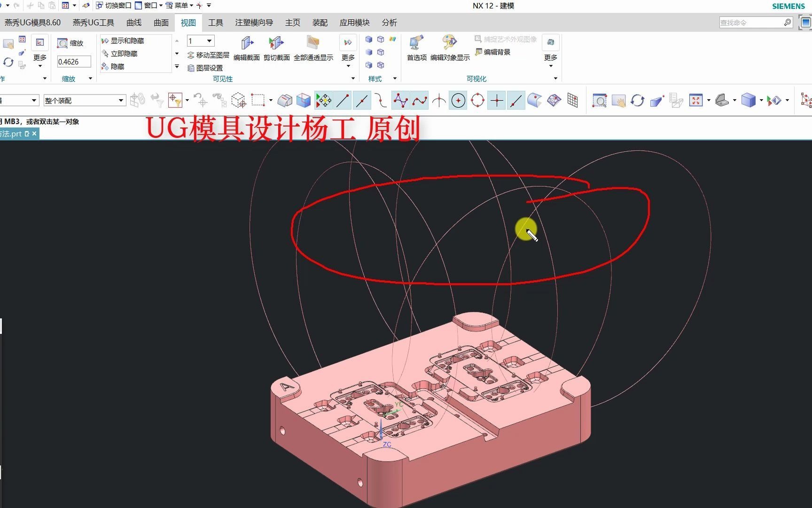Screen dimensions: 812x508
Task: Open the 装配 ribbon tab
Action: coord(320,23)
